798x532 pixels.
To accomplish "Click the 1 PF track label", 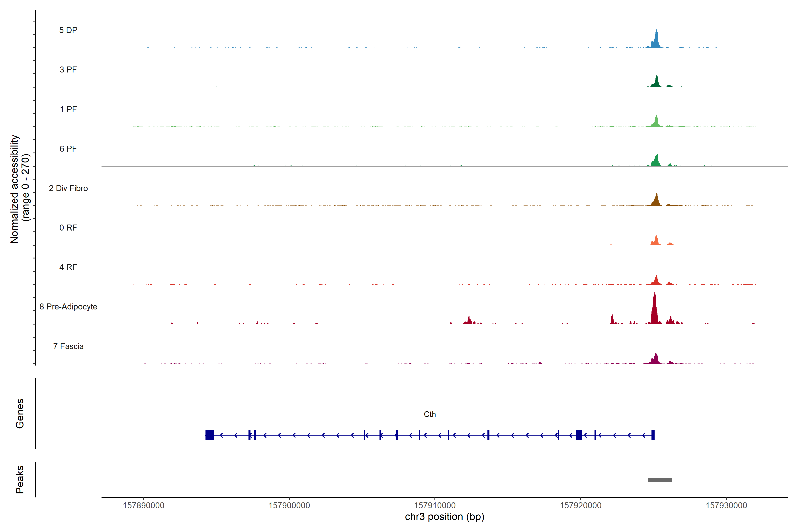I will pos(68,109).
